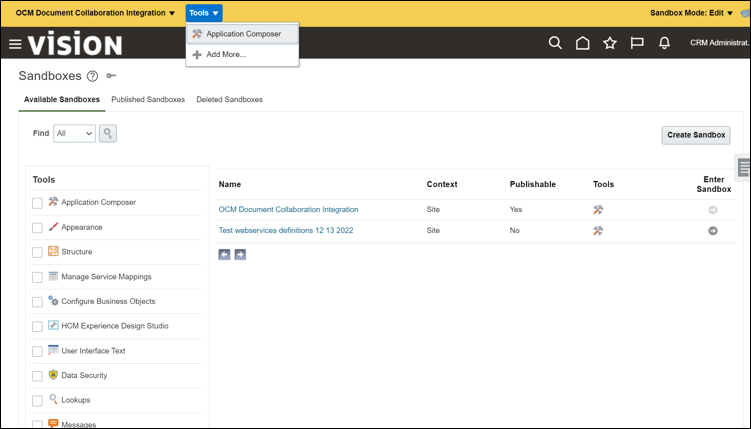The width and height of the screenshot is (751, 429).
Task: Click the Sandboxes help question icon
Action: pos(92,76)
